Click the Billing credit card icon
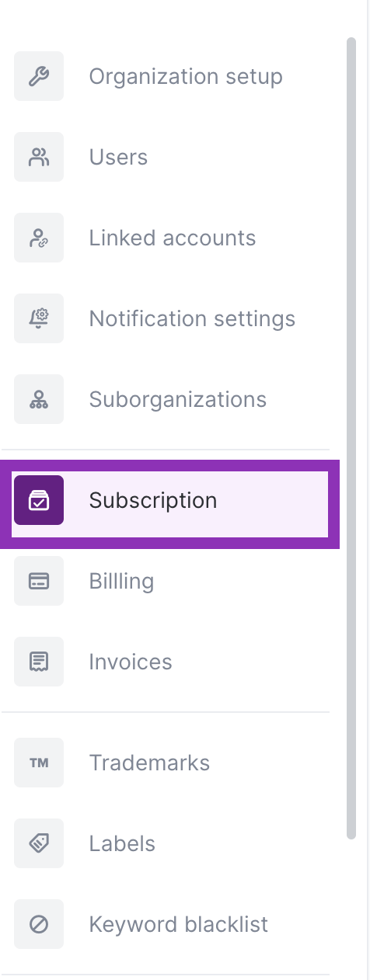The height and width of the screenshot is (980, 370). click(x=39, y=581)
